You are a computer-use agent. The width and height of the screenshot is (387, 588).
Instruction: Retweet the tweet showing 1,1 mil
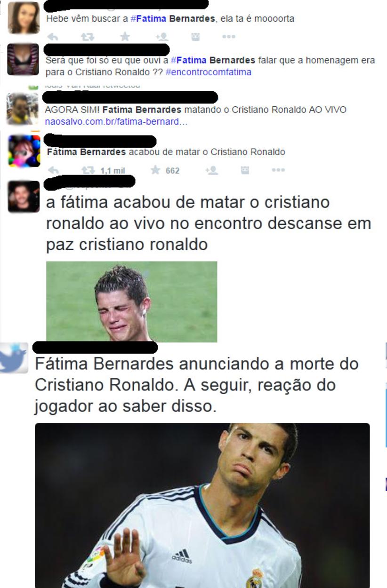pos(88,170)
